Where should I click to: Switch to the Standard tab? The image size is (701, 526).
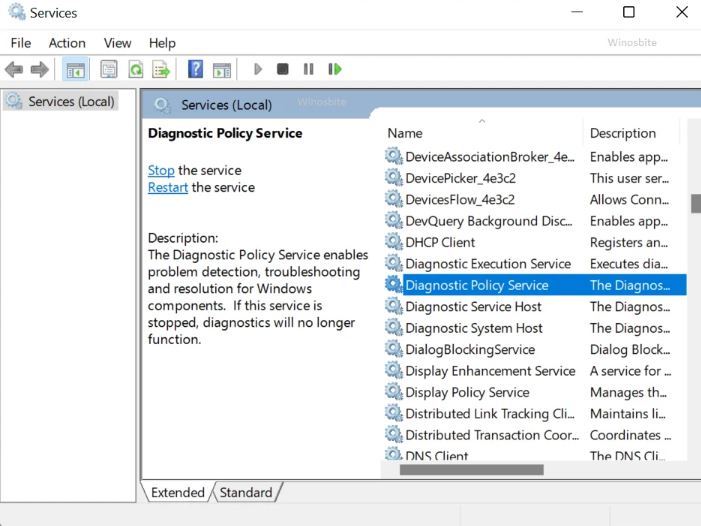[x=246, y=492]
